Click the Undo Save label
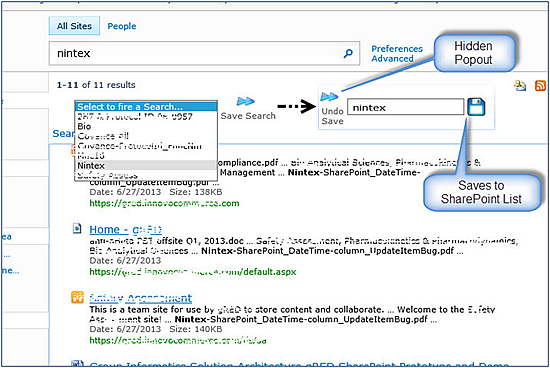The height and width of the screenshot is (368, 550). (x=332, y=116)
